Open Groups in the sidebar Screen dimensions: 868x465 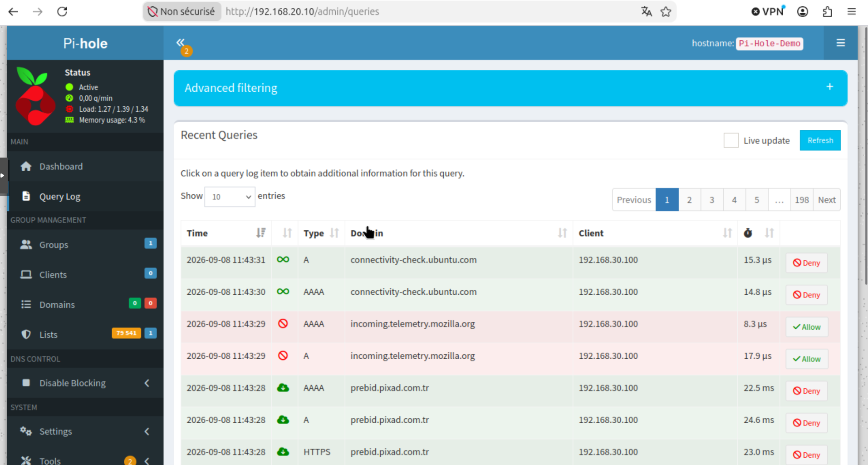point(85,244)
